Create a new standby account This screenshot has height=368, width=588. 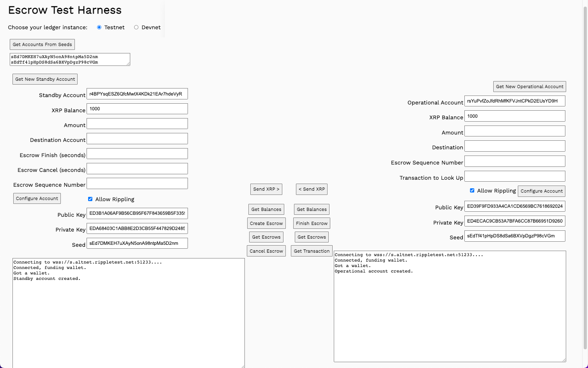point(44,79)
